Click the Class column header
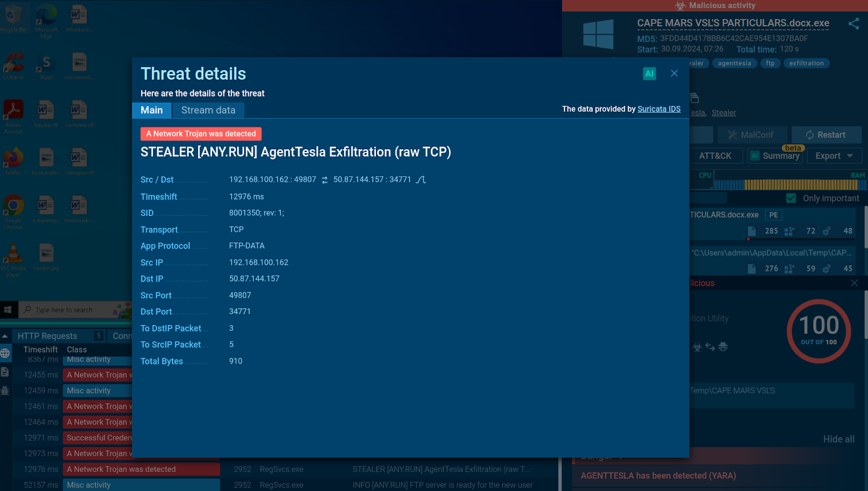Viewport: 868px width, 491px height. (x=76, y=350)
